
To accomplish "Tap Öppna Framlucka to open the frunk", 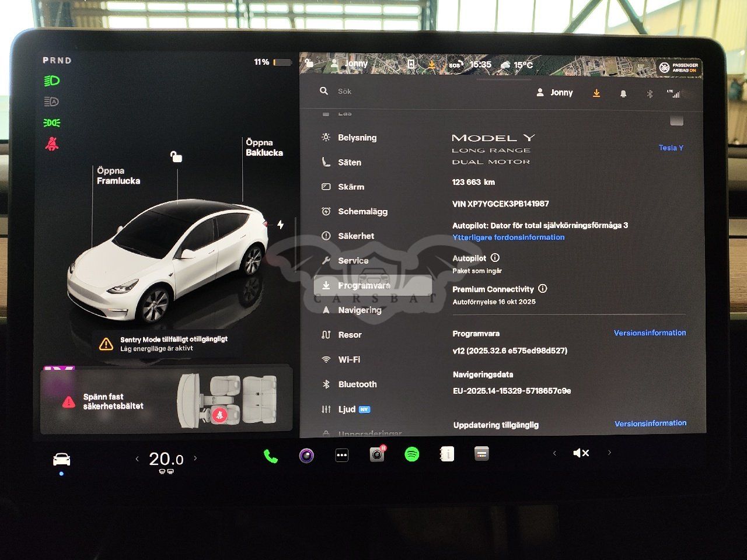I will pyautogui.click(x=118, y=176).
